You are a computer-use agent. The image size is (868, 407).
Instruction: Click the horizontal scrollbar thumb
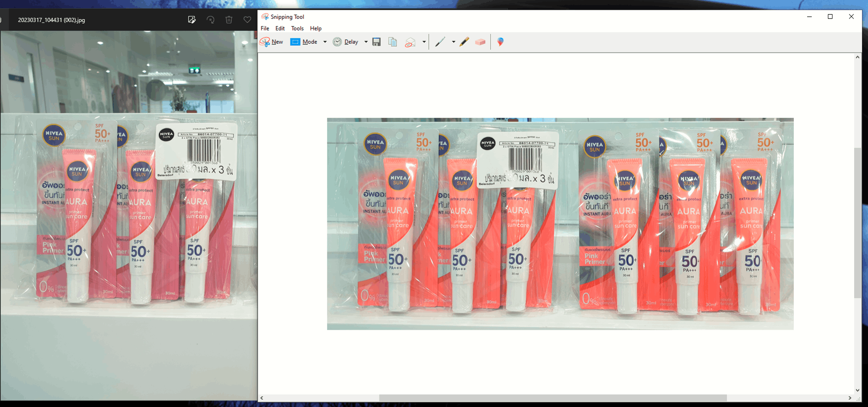(x=553, y=398)
